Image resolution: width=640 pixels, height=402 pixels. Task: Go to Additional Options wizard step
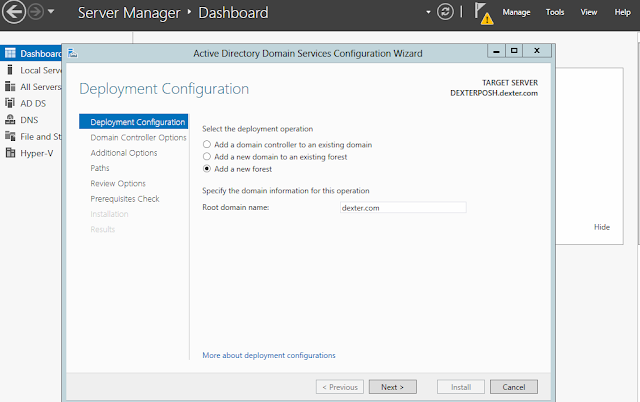pyautogui.click(x=124, y=153)
